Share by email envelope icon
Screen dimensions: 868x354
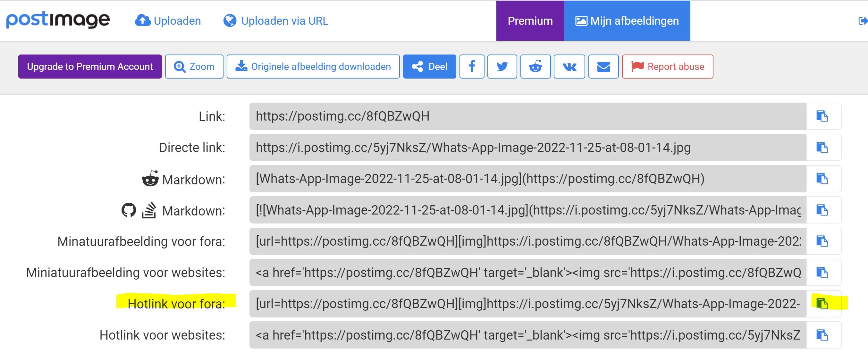(603, 67)
